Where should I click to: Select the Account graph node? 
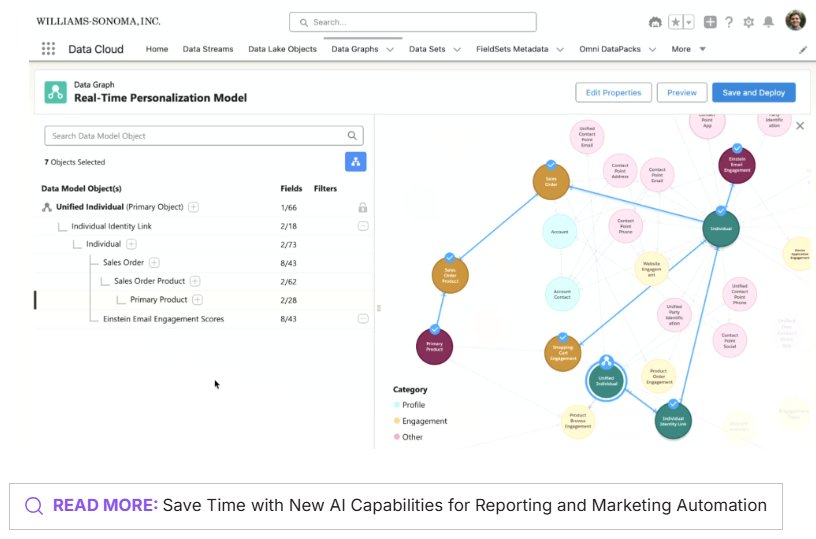560,232
